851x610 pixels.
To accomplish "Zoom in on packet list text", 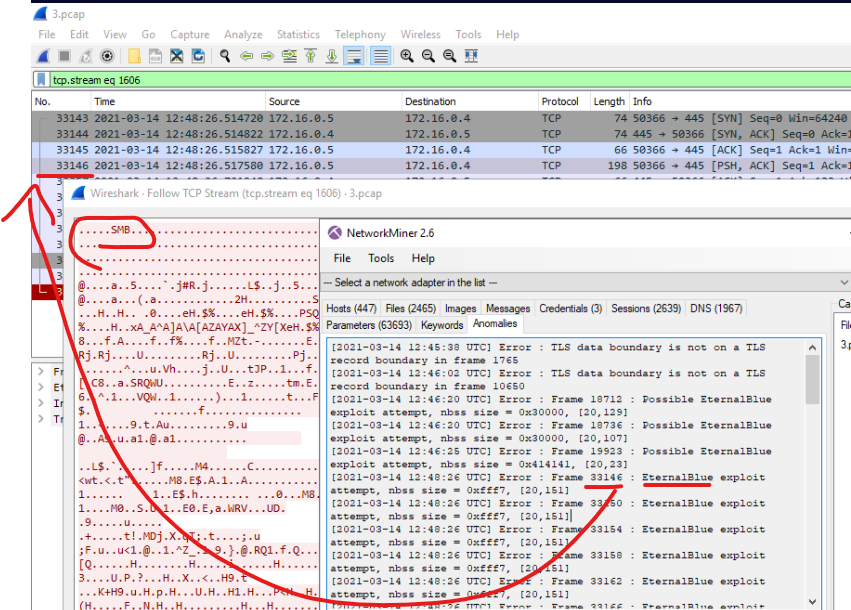I will click(407, 56).
